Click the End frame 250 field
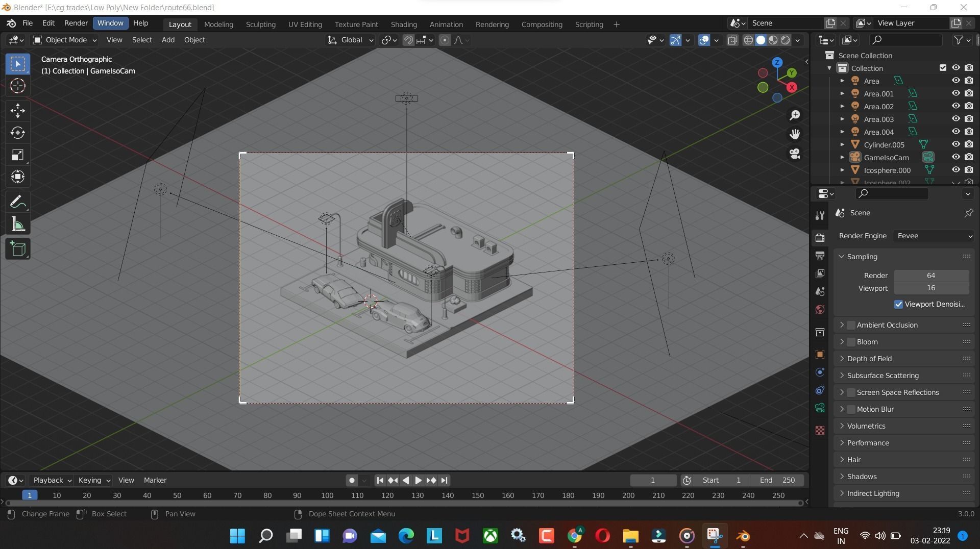Screen dimensions: 980x549 (x=777, y=480)
